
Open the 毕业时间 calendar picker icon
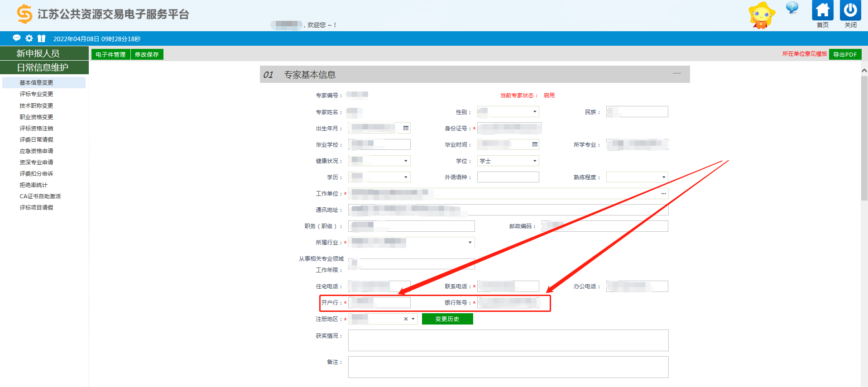pyautogui.click(x=535, y=144)
